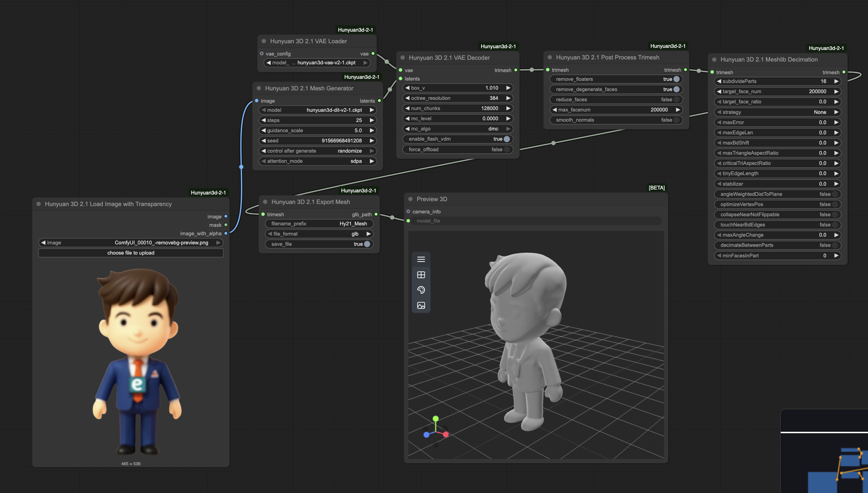868x493 pixels.
Task: Decrease minFacesInPart with the left arrow
Action: point(719,256)
